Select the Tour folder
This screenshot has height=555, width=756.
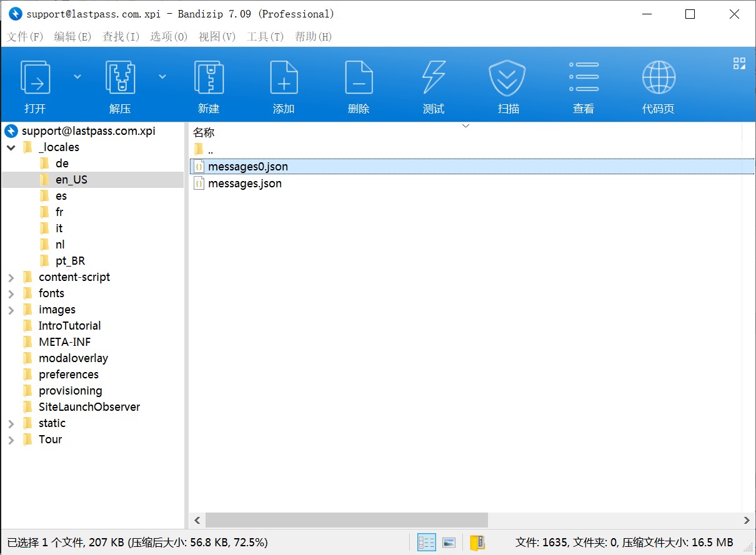pyautogui.click(x=50, y=440)
